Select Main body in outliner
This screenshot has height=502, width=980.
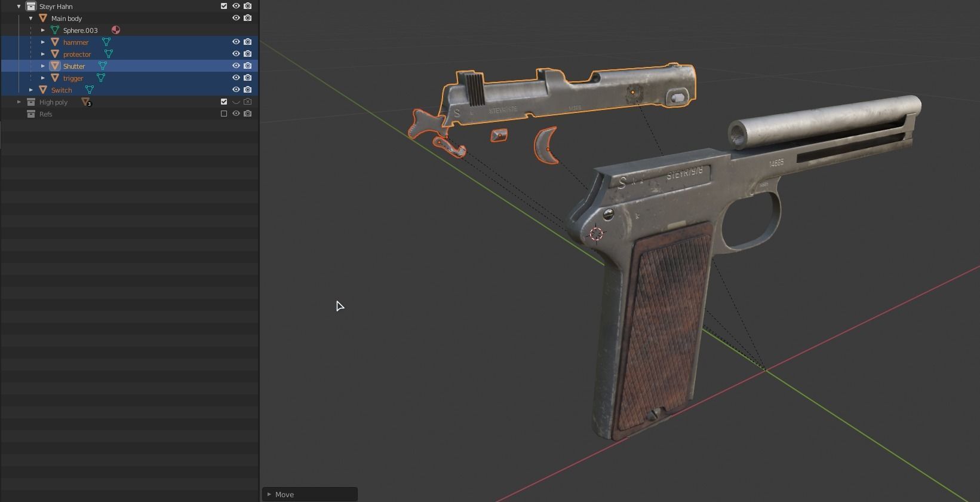click(x=66, y=19)
